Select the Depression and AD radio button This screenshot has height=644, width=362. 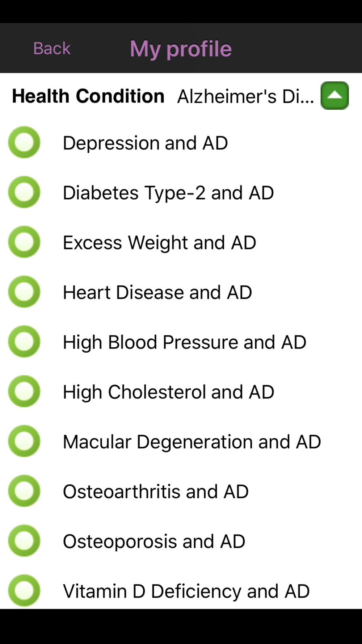click(24, 142)
